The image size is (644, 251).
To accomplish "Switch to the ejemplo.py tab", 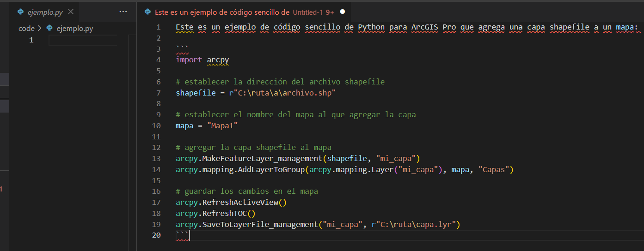I will tap(45, 12).
